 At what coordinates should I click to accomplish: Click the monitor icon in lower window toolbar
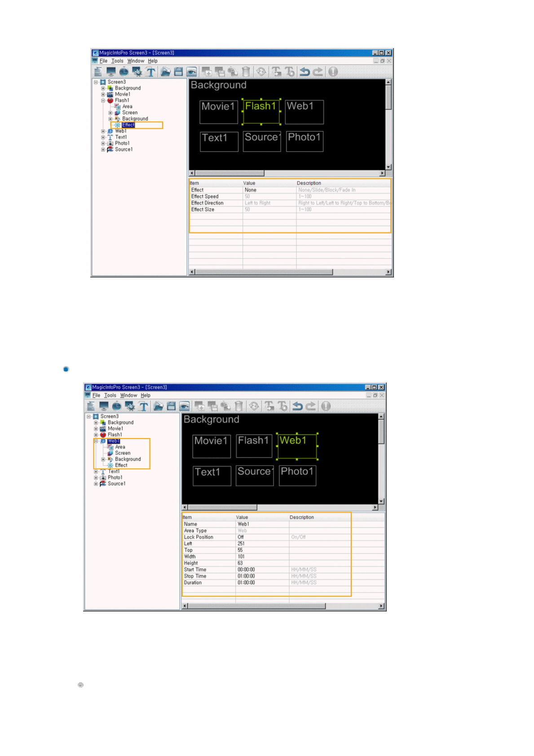click(x=104, y=406)
